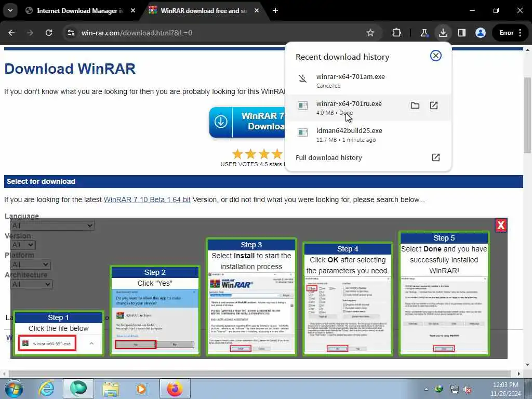Show winrar-x64-701ru.exe in folder
The width and height of the screenshot is (532, 399).
(415, 105)
